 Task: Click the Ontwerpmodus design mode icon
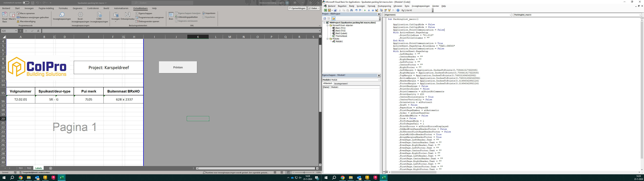click(x=127, y=15)
